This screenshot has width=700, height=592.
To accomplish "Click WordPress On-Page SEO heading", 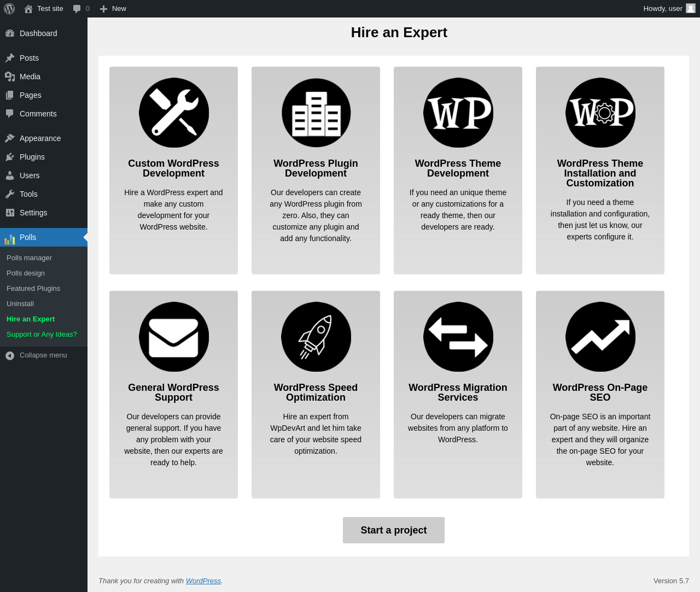I will (x=600, y=392).
